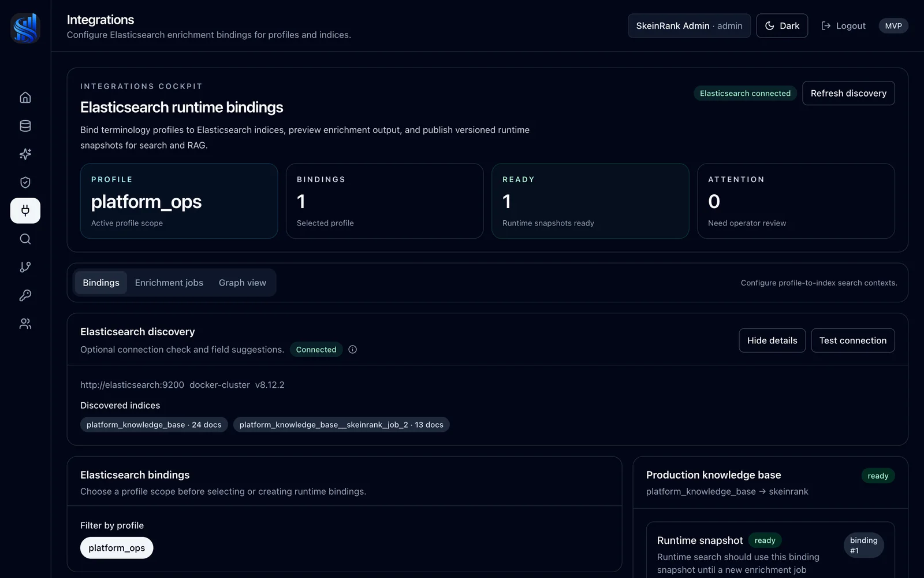Viewport: 924px width, 578px height.
Task: Click the Ready runtime snapshots card
Action: pos(590,201)
